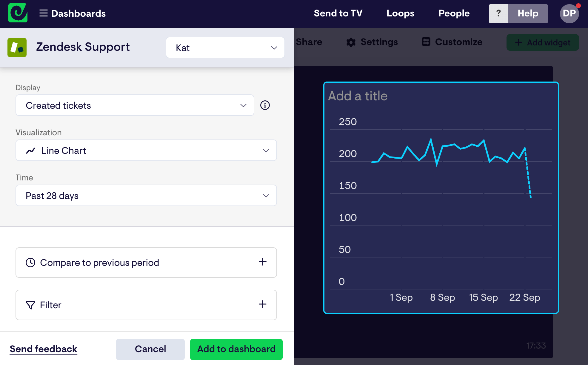Click the Line Chart visualization icon
Screen dimensions: 588x365
[32, 151]
